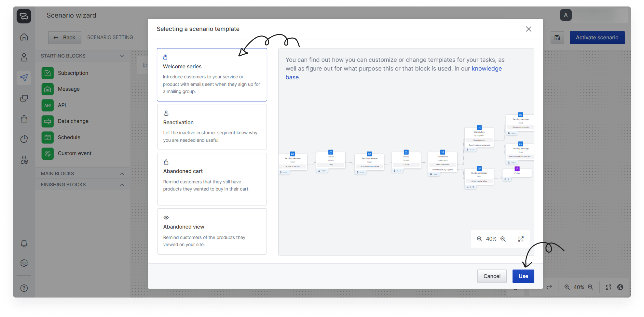Select the Welcome series template
644x317 pixels.
click(x=212, y=75)
